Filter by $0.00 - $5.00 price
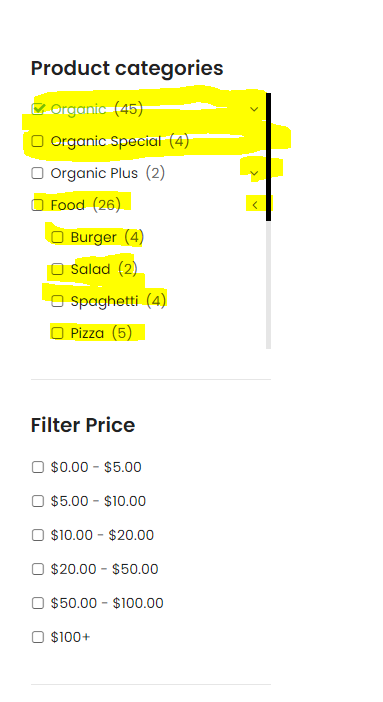 38,467
